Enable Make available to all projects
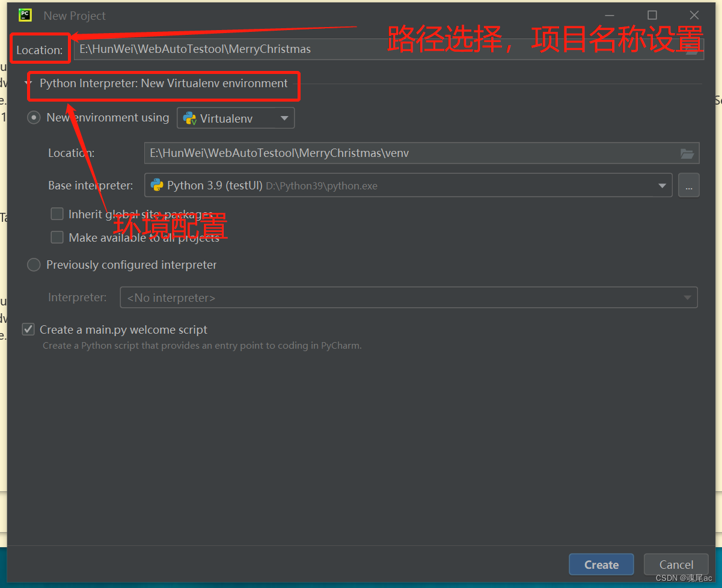The image size is (722, 588). [57, 237]
